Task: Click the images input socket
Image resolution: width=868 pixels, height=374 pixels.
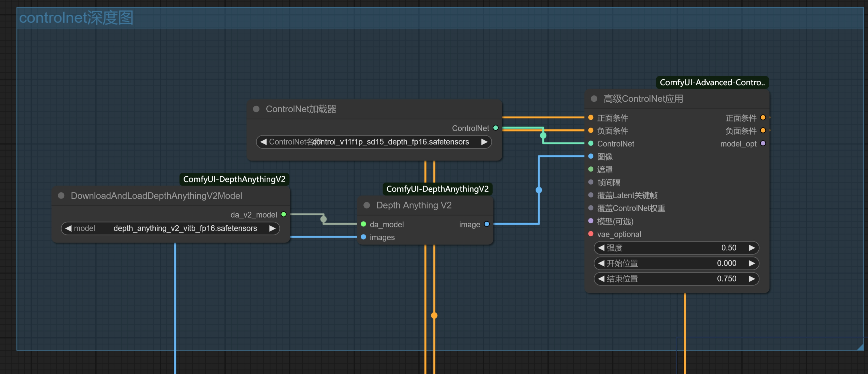Action: click(364, 237)
